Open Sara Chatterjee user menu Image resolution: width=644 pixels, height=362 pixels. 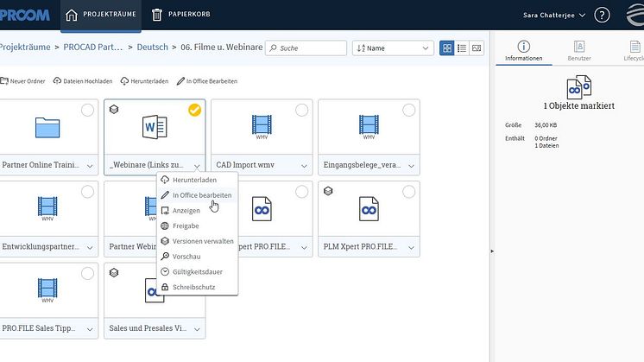click(x=554, y=16)
